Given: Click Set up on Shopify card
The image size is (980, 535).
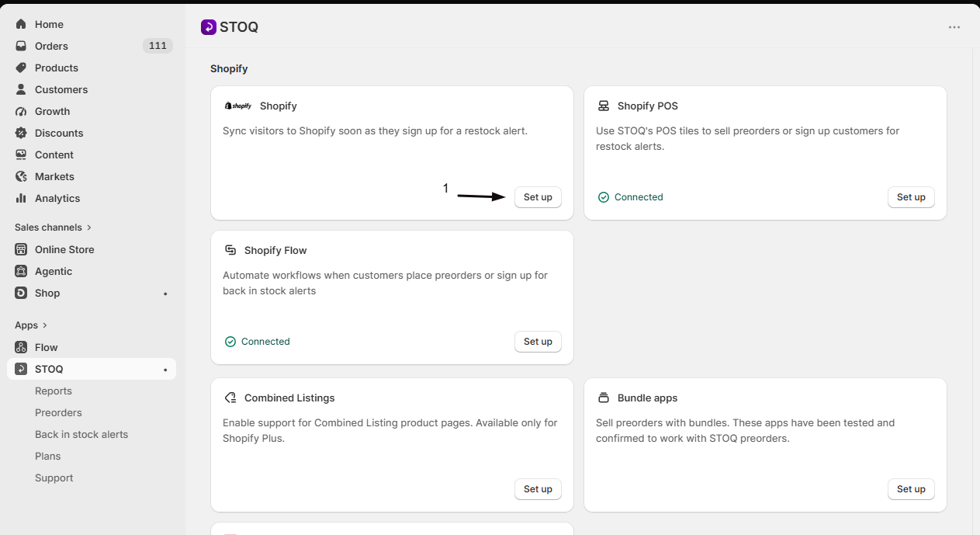Looking at the screenshot, I should 538,197.
